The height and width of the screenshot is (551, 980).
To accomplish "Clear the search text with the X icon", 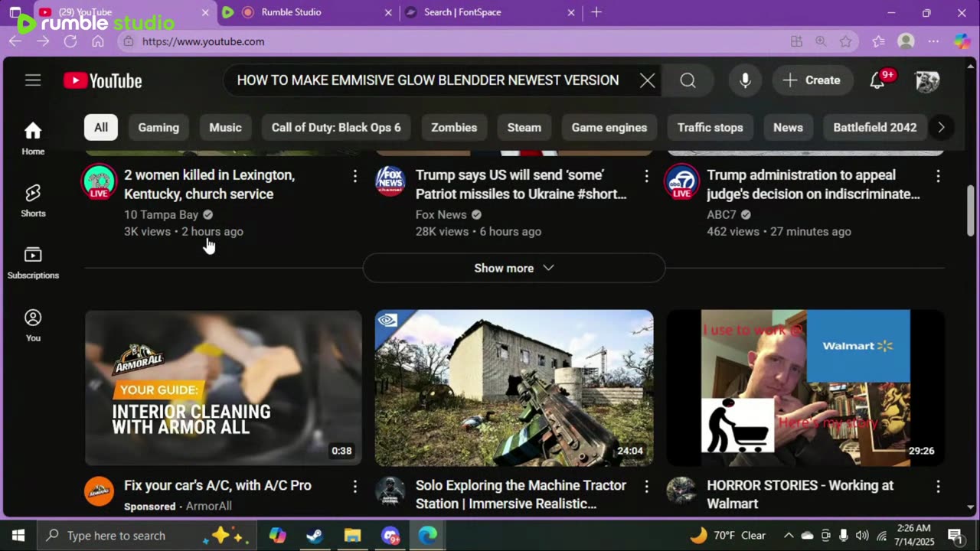I will point(648,80).
